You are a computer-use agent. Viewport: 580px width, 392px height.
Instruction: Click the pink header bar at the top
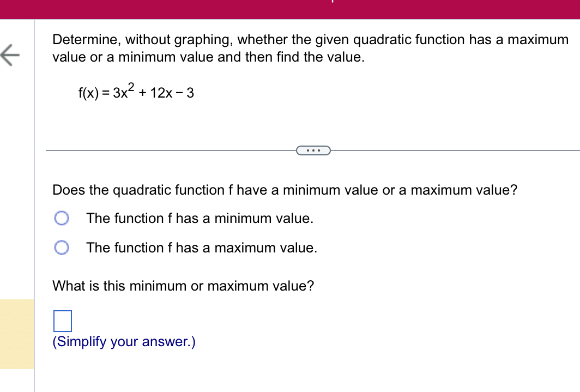pos(290,8)
